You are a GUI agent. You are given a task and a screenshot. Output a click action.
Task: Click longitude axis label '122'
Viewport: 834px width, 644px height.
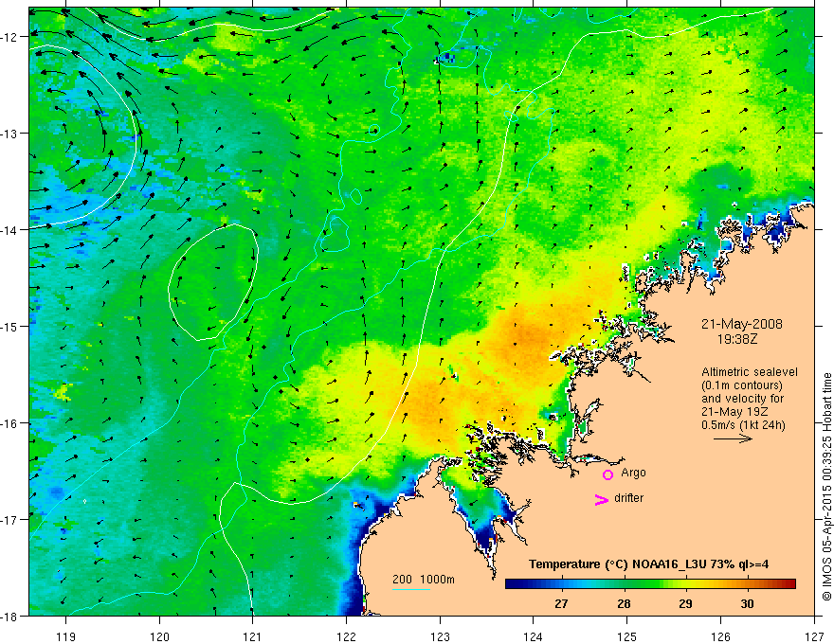(x=346, y=636)
